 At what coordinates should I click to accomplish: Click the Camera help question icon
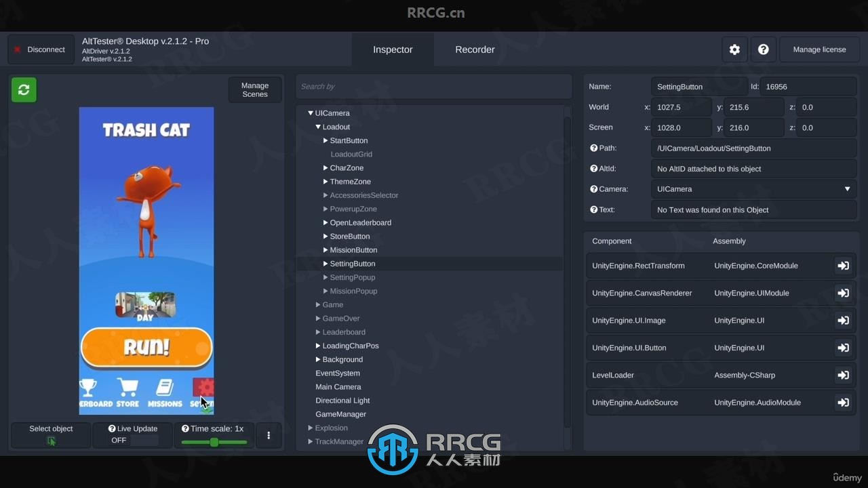(593, 189)
